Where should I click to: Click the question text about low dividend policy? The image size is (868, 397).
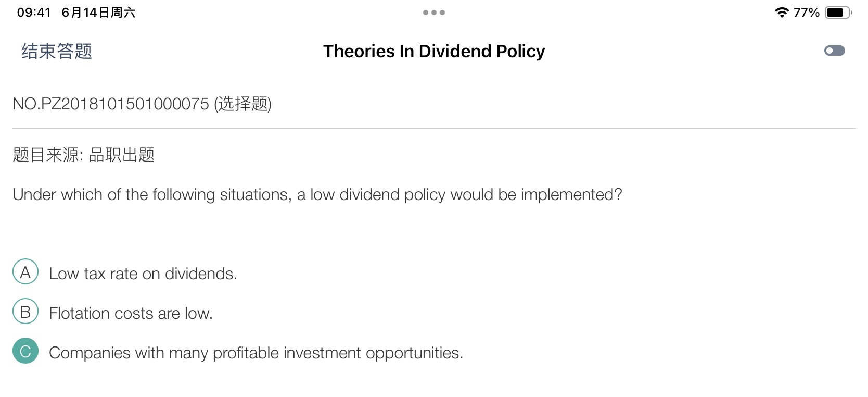[317, 194]
